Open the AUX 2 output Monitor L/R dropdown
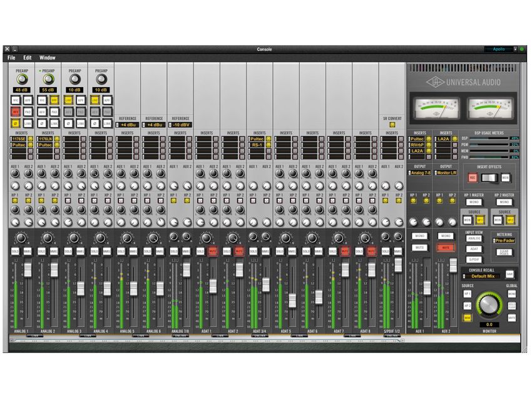Viewport: 532px width, 399px height. [x=446, y=173]
